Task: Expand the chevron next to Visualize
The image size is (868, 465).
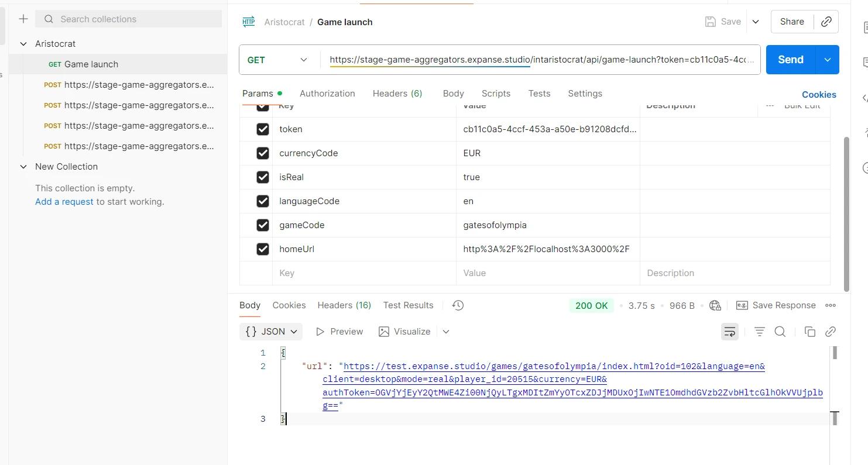Action: point(446,332)
